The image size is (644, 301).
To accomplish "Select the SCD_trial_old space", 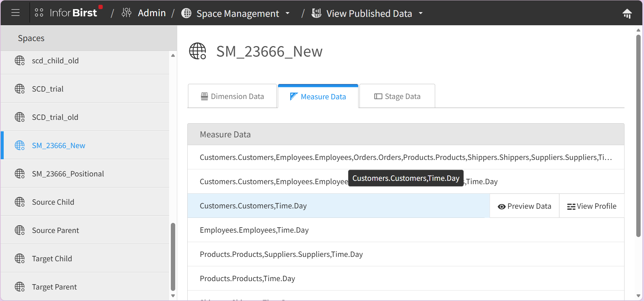I will pos(85,117).
